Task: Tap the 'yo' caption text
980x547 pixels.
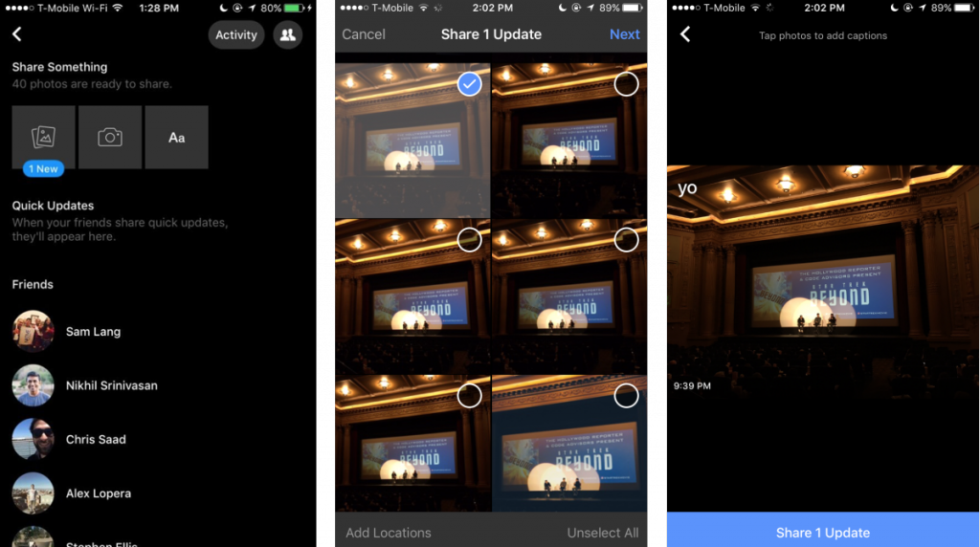Action: click(x=687, y=188)
